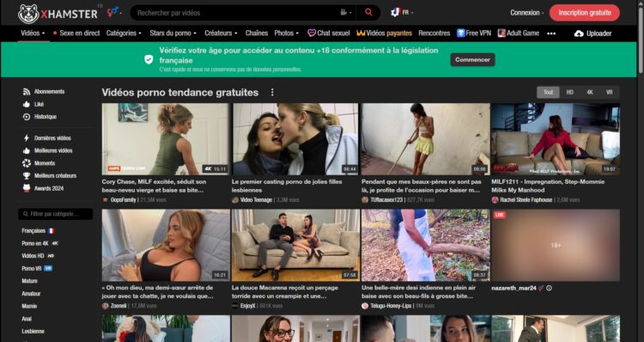Expand the 'Stars du porno' menu
The width and height of the screenshot is (644, 342).
(173, 33)
